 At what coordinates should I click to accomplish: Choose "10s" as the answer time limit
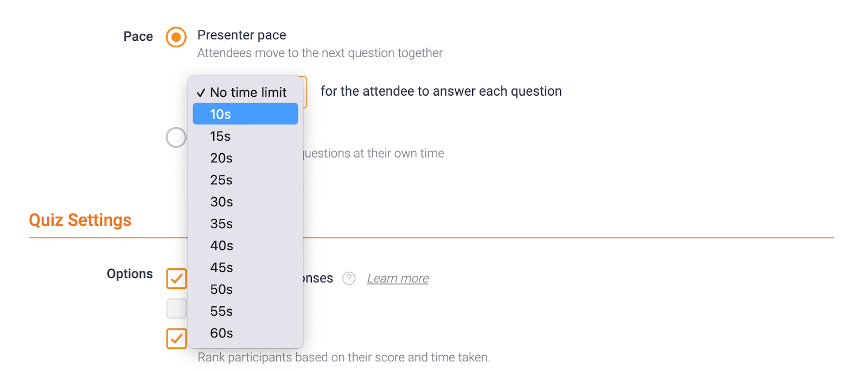245,114
